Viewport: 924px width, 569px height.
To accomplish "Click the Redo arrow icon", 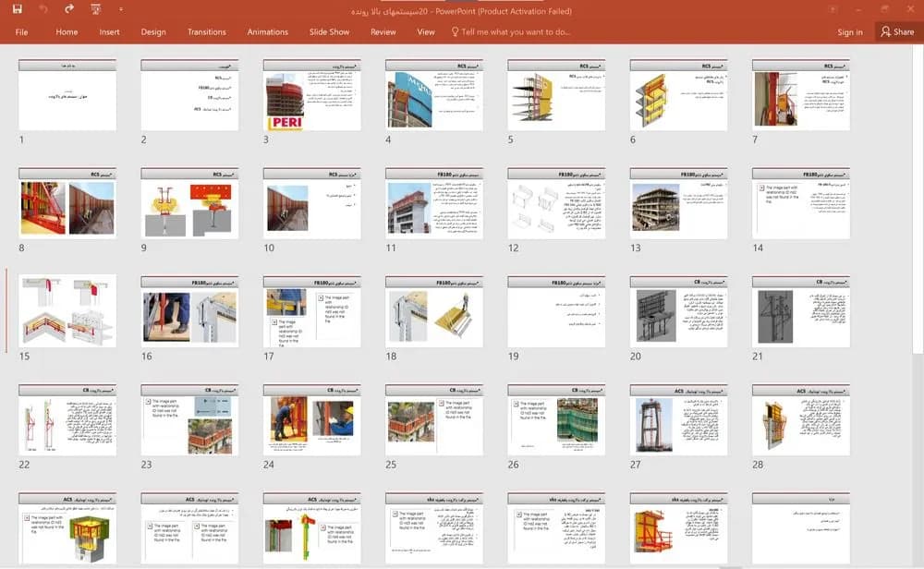I will (69, 9).
